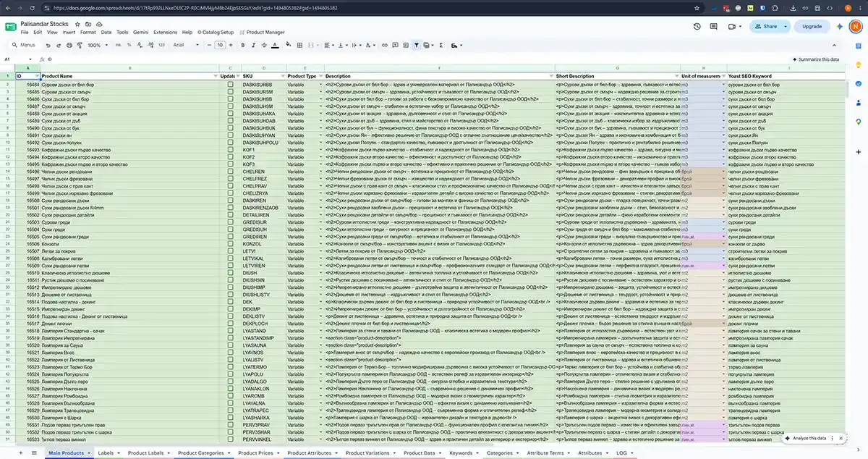Viewport: 868px width, 459px height.
Task: Toggle the Filter funnel icon
Action: pyautogui.click(x=417, y=45)
